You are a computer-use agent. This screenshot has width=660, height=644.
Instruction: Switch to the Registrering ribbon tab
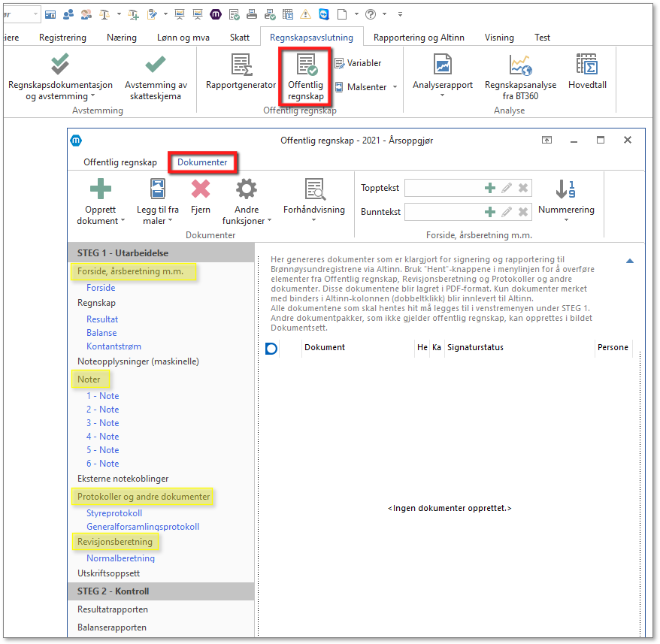(x=62, y=38)
